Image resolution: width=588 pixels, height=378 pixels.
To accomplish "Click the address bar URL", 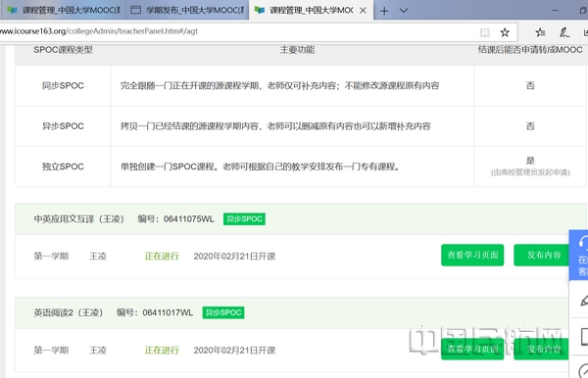I will pyautogui.click(x=99, y=31).
